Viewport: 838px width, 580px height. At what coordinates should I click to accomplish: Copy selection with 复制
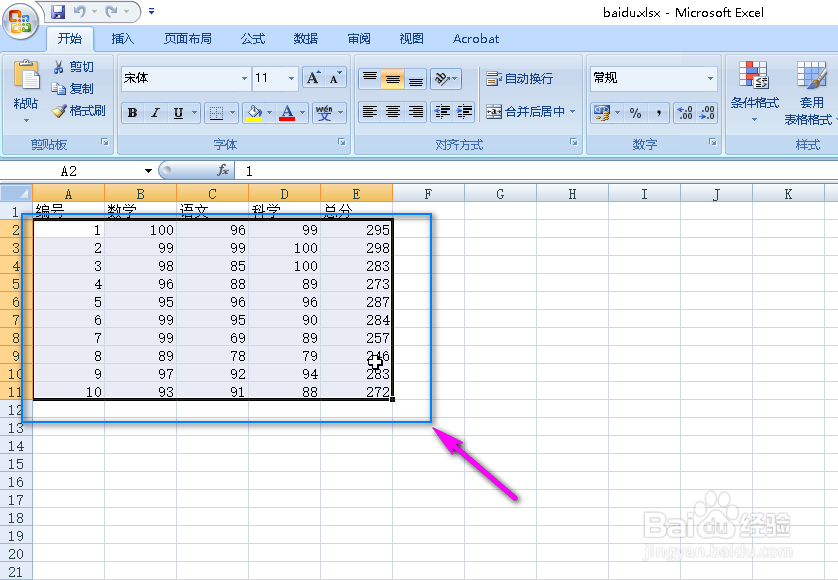73,88
